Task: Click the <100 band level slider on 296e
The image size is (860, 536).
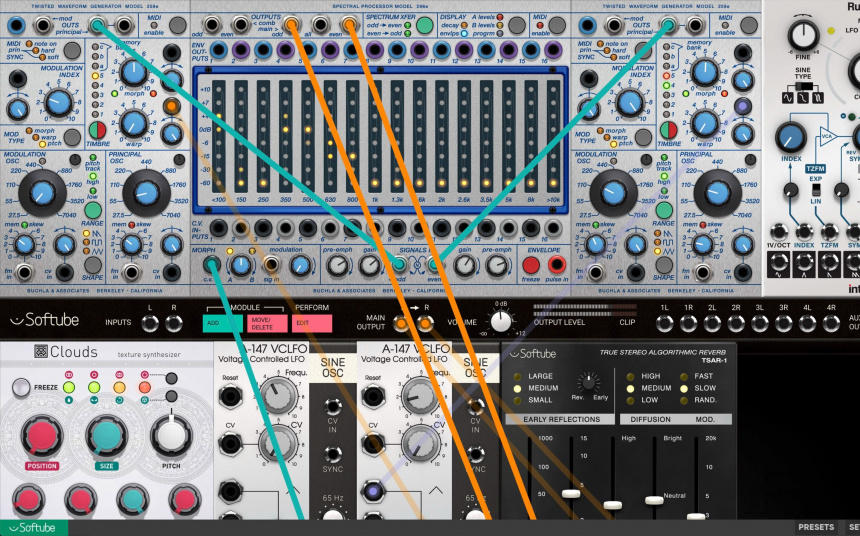Action: pos(218,136)
